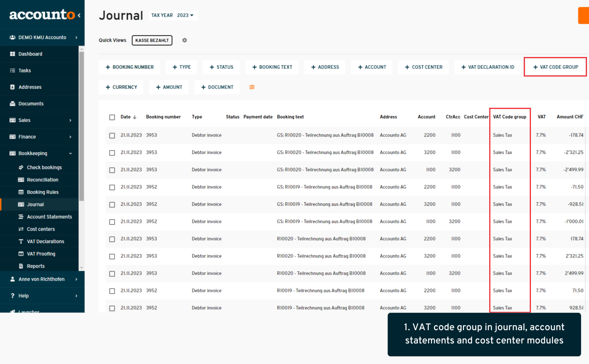Click Amount CHF column header
Screen dimensions: 589x364
click(570, 117)
